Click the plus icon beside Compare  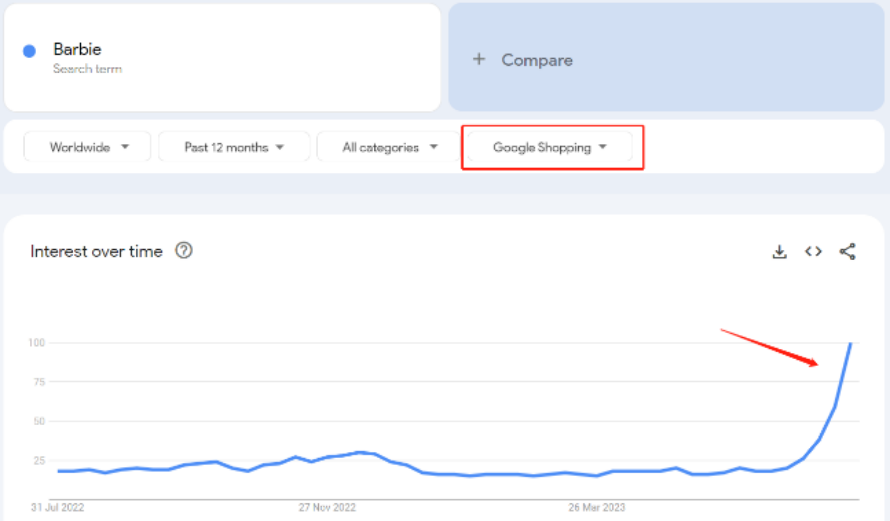point(479,59)
